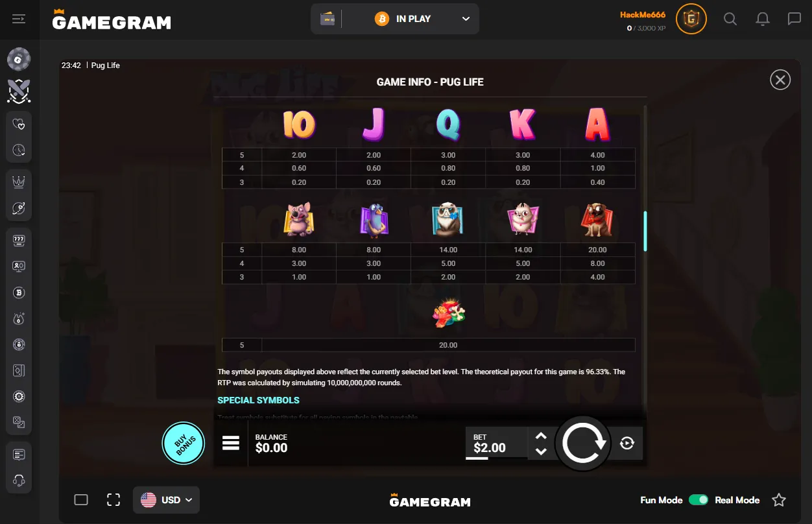Open the slots 777 sidebar icon
The height and width of the screenshot is (524, 812).
[x=19, y=241]
